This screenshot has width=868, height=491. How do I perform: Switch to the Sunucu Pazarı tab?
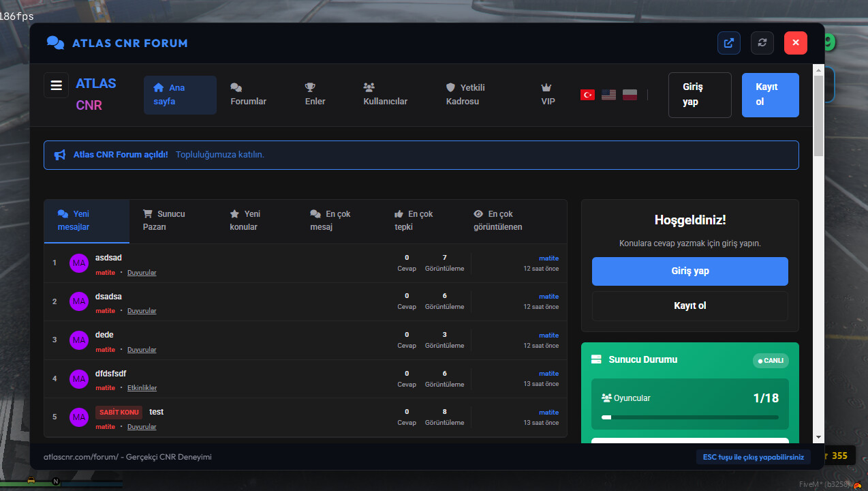[x=164, y=220]
